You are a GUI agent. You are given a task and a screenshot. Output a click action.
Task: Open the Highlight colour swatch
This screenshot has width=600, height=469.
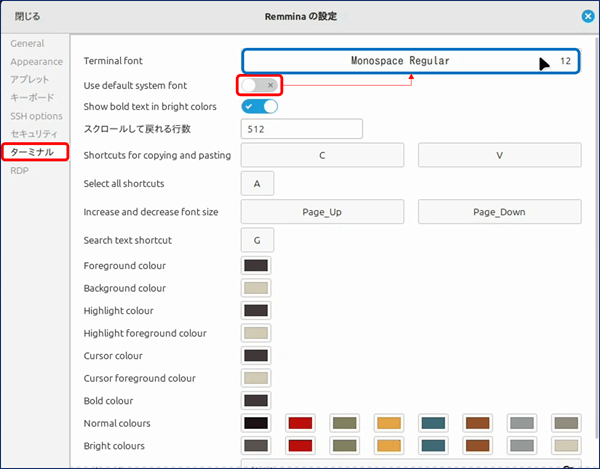[256, 311]
